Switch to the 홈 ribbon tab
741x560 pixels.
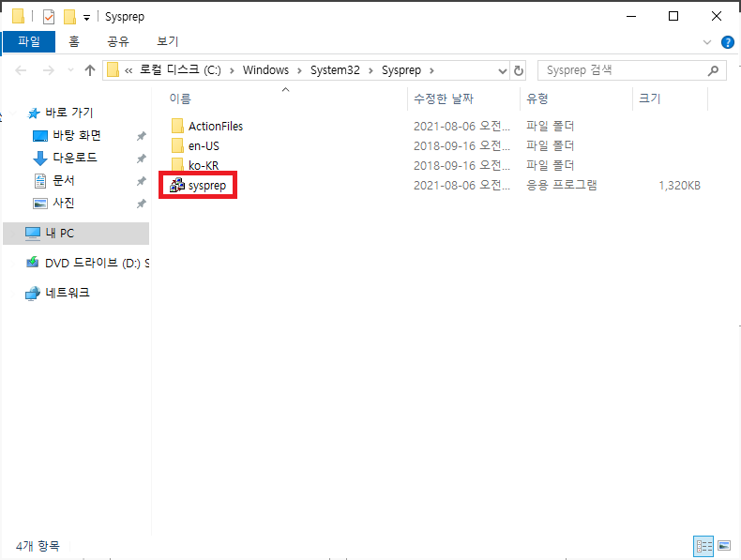coord(74,41)
